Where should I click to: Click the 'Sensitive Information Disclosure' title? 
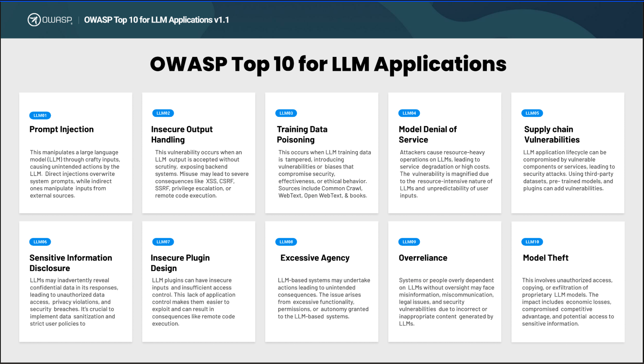click(71, 263)
